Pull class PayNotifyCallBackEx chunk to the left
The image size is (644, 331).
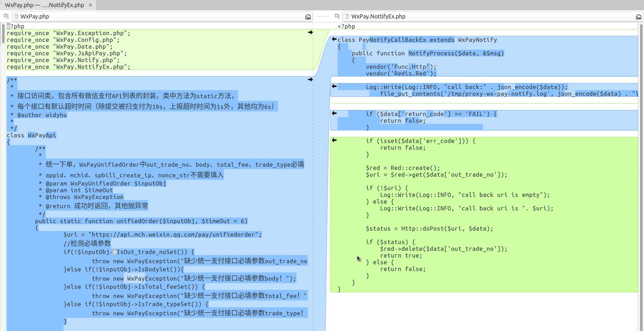pos(334,39)
